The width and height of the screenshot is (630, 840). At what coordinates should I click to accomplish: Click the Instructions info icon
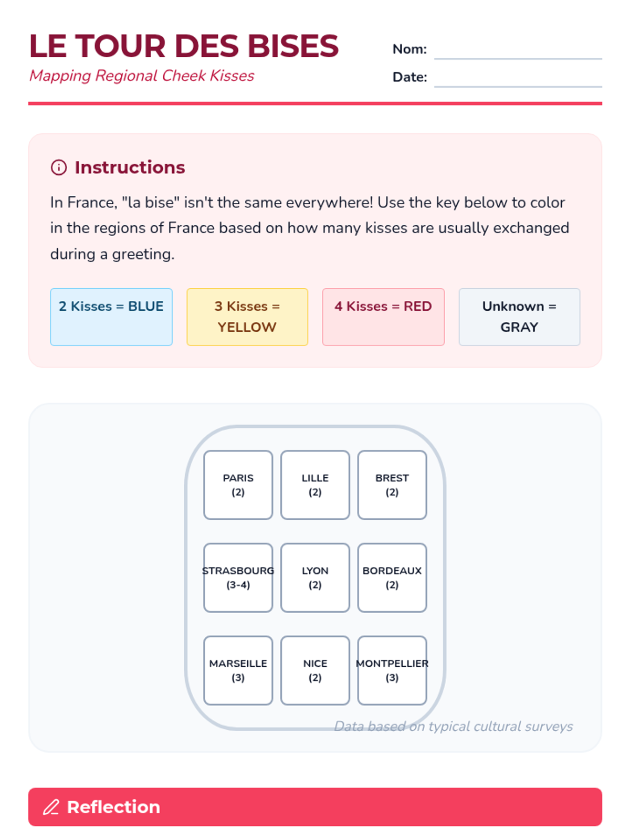tap(58, 167)
